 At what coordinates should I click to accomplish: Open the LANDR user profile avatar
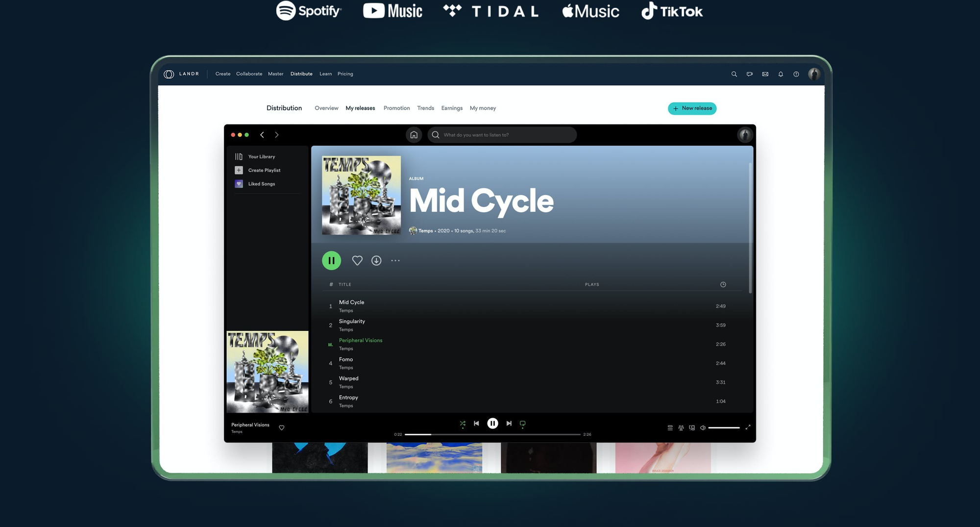coord(814,74)
